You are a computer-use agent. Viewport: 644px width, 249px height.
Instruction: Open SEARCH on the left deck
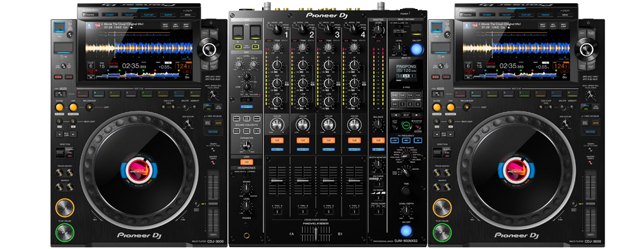tap(168, 15)
